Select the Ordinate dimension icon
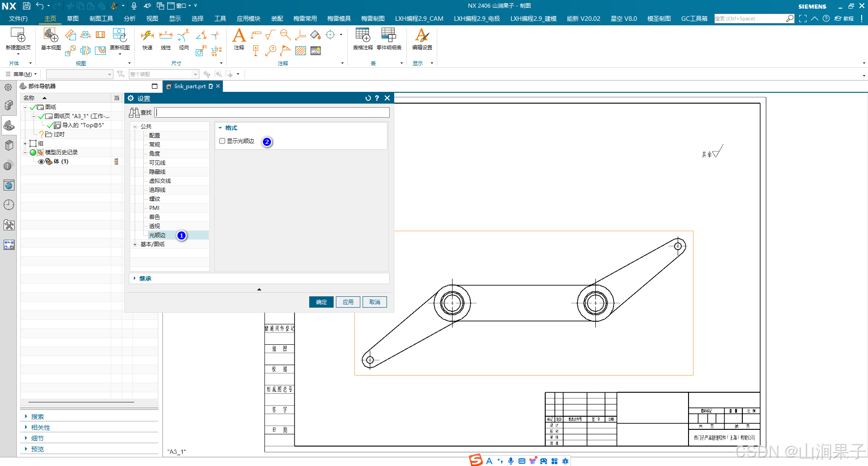The height and width of the screenshot is (466, 868). coord(217,51)
